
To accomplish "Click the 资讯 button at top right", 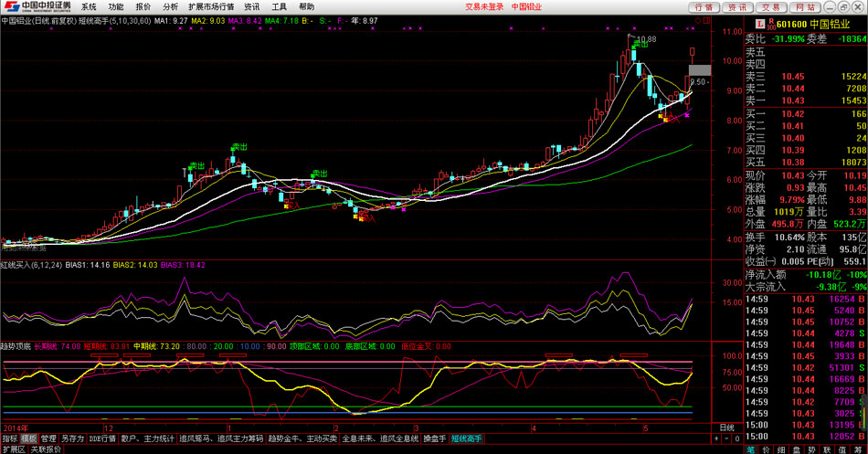I will 737,7.
